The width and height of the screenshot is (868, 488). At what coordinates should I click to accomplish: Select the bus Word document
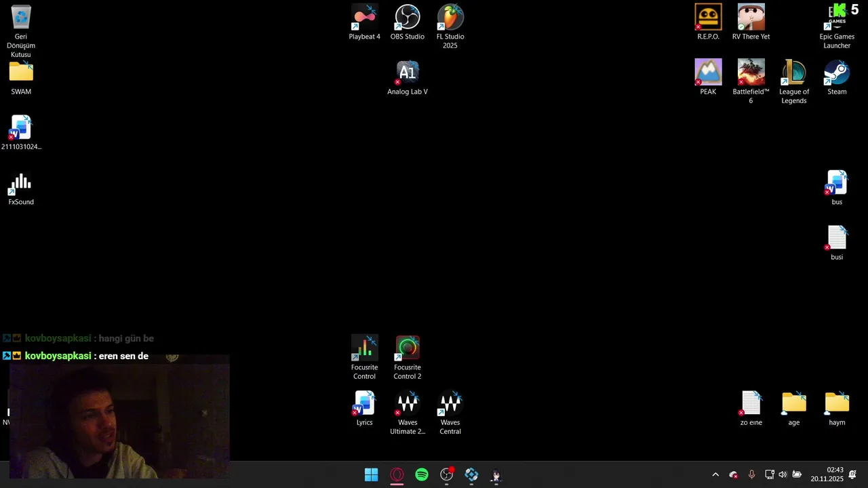[837, 188]
